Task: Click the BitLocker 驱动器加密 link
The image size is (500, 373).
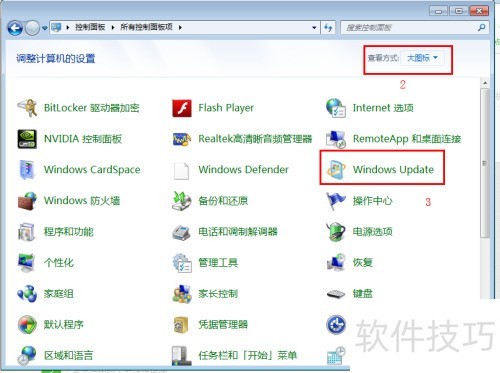Action: click(92, 108)
